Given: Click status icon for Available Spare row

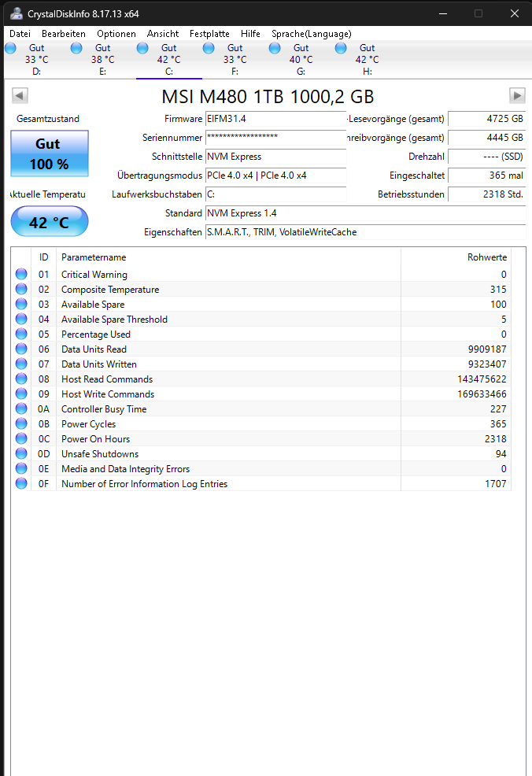Looking at the screenshot, I should (21, 303).
